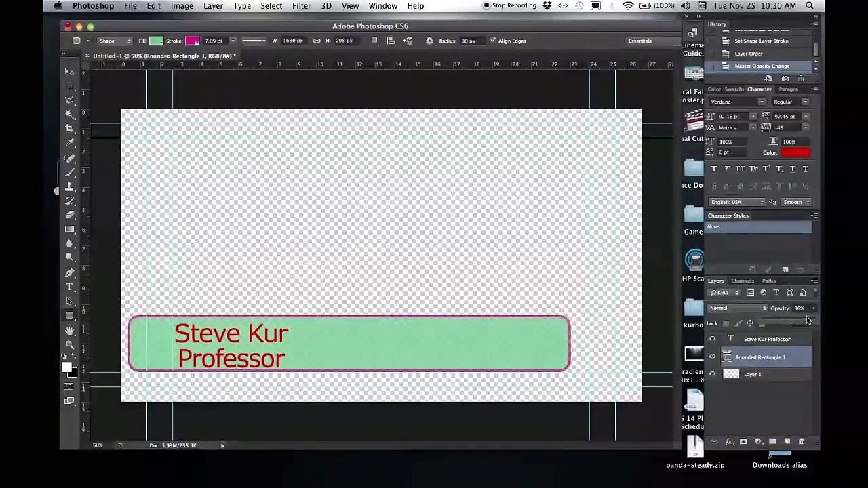This screenshot has height=488, width=868.
Task: Hide the Rounded Rectangle 1 layer
Action: click(x=712, y=357)
